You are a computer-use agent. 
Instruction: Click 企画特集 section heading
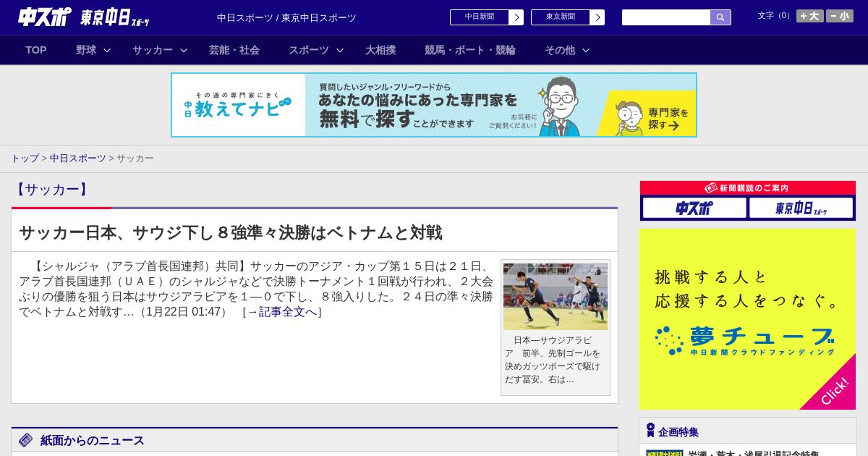(x=678, y=432)
